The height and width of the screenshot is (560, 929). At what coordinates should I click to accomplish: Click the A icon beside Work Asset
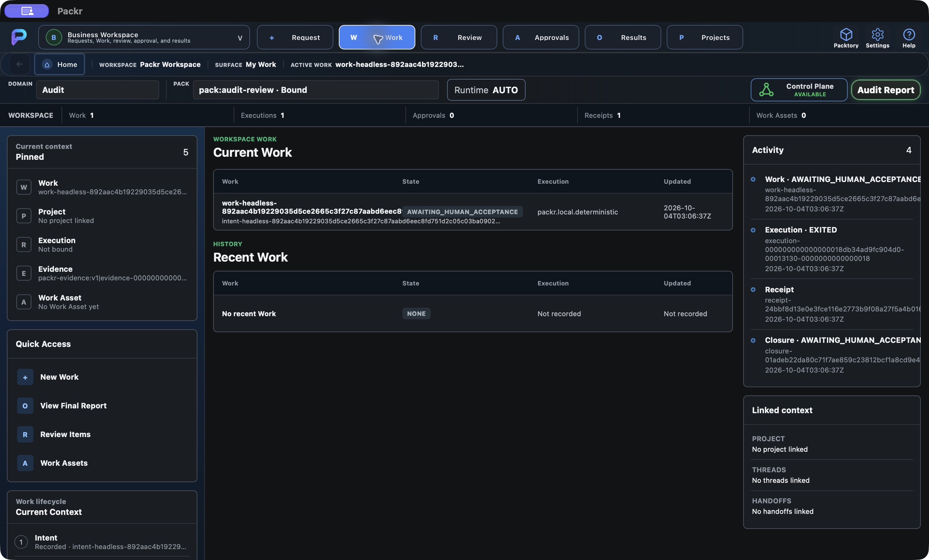coord(24,302)
